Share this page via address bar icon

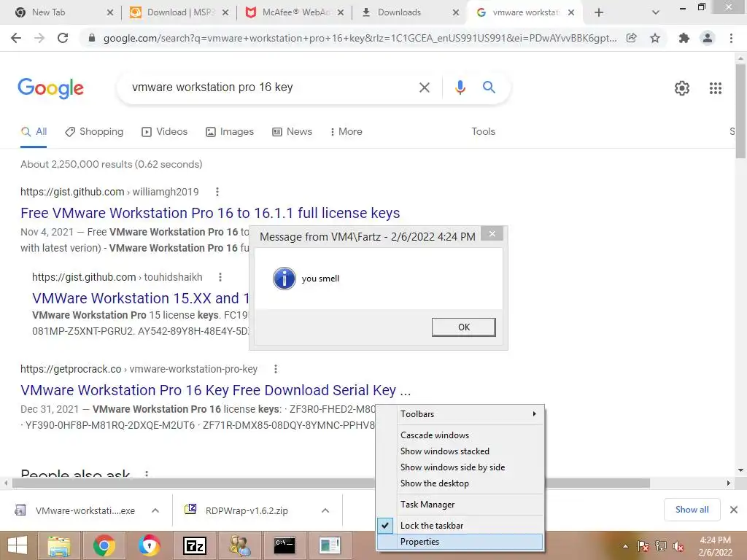tap(632, 38)
